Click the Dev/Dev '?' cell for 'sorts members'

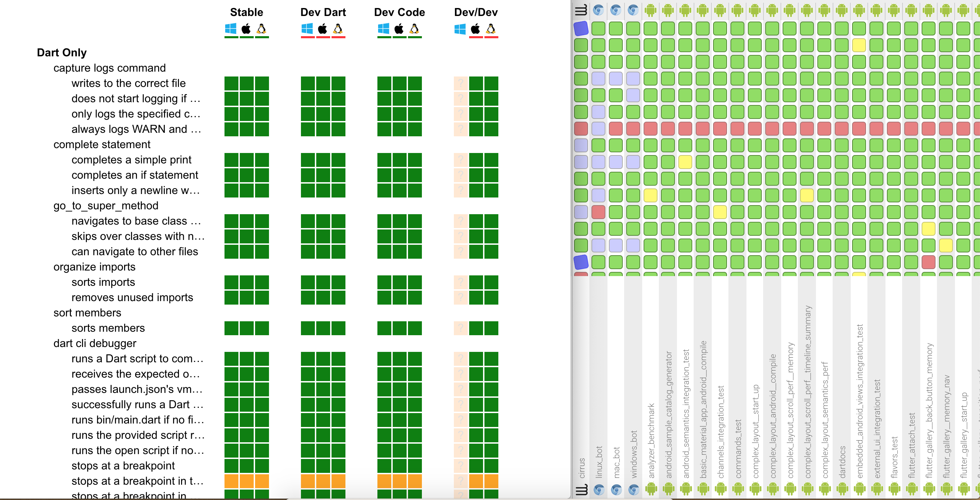coord(461,328)
